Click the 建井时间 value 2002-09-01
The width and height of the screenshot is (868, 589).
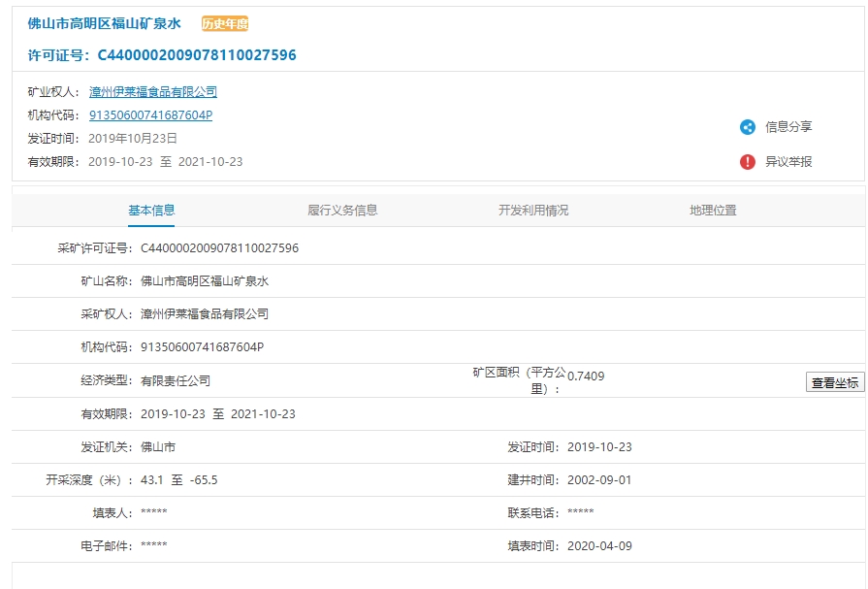click(x=599, y=480)
